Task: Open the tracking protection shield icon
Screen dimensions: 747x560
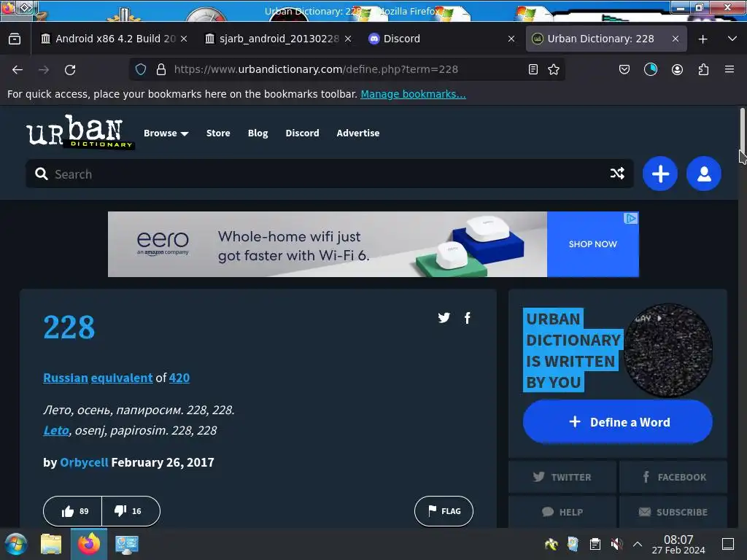Action: tap(141, 69)
